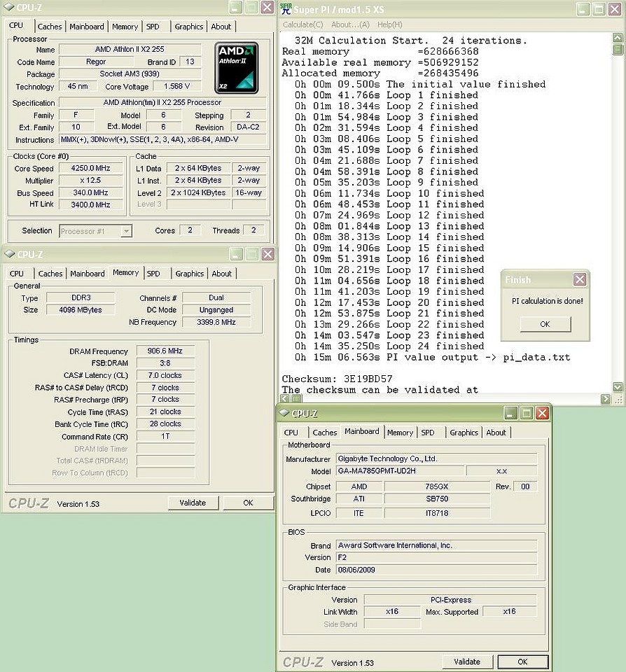Click the Checksum: 3E19BD57 line
The image size is (626, 672).
click(337, 379)
